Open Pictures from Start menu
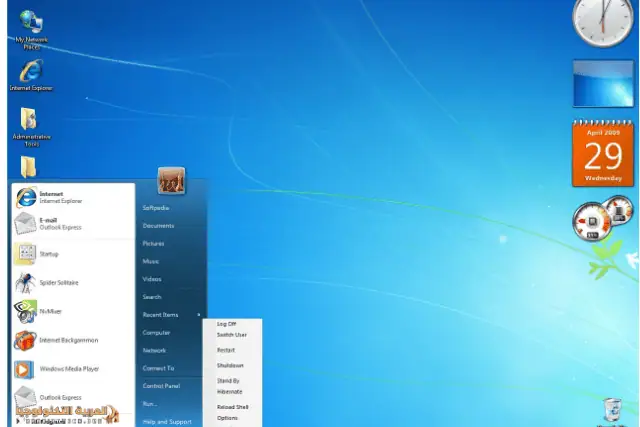640x427 pixels. (153, 243)
